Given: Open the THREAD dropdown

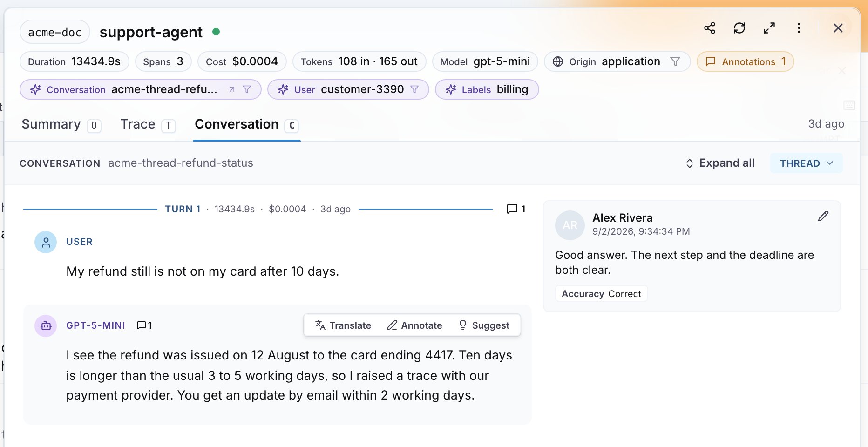Looking at the screenshot, I should [x=807, y=163].
